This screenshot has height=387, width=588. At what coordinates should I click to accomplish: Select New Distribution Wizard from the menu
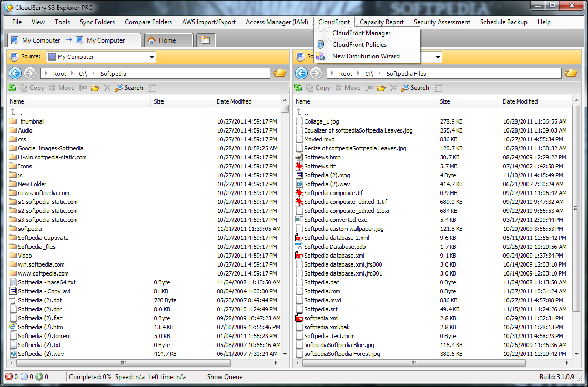[x=366, y=56]
